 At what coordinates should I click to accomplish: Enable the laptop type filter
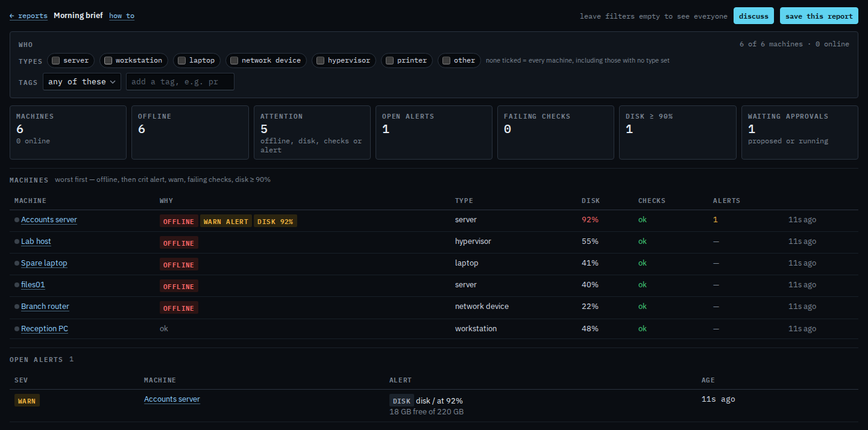click(181, 60)
